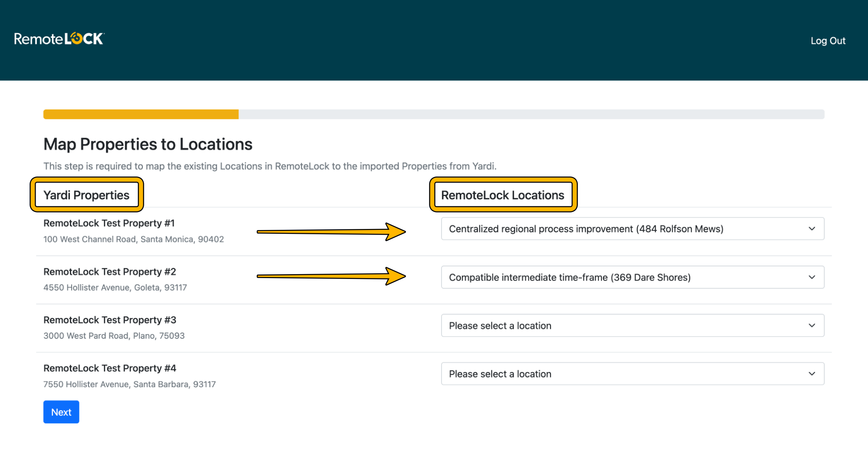Image resolution: width=868 pixels, height=461 pixels.
Task: Click the chevron on Property #4 location dropdown
Action: pyautogui.click(x=811, y=373)
